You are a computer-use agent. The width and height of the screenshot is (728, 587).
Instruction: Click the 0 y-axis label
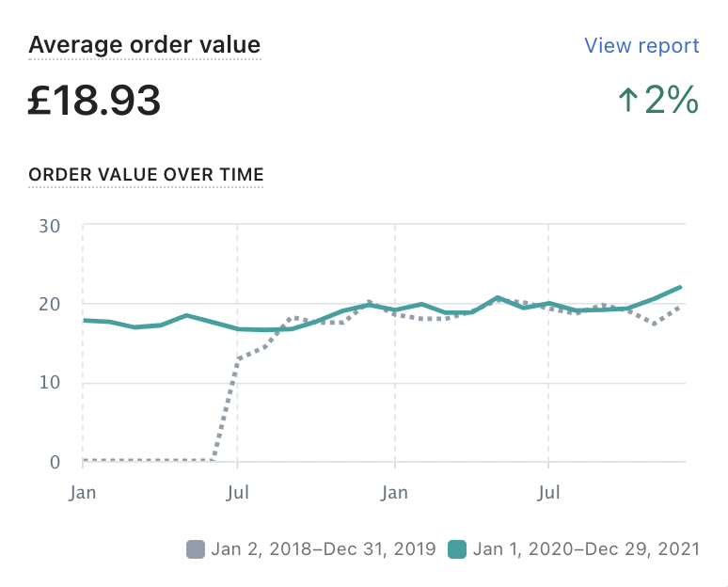coord(55,462)
